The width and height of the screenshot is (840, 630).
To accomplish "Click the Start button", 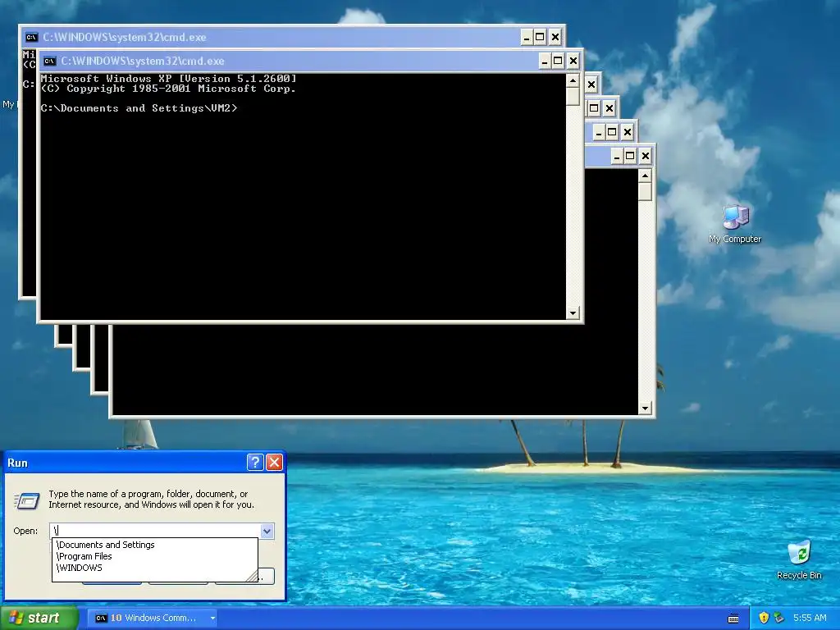I will 39,618.
